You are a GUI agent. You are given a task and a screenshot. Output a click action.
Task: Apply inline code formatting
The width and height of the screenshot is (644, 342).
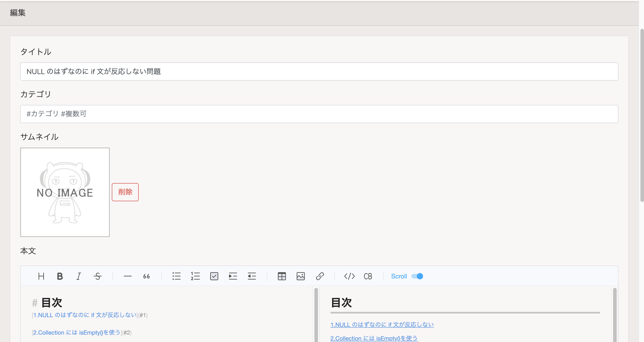(x=349, y=276)
